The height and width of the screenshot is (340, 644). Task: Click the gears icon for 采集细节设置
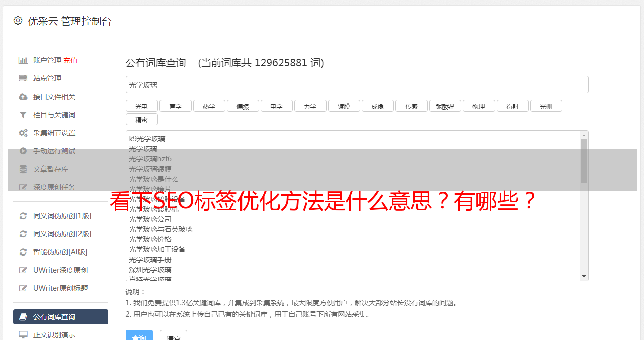23,133
